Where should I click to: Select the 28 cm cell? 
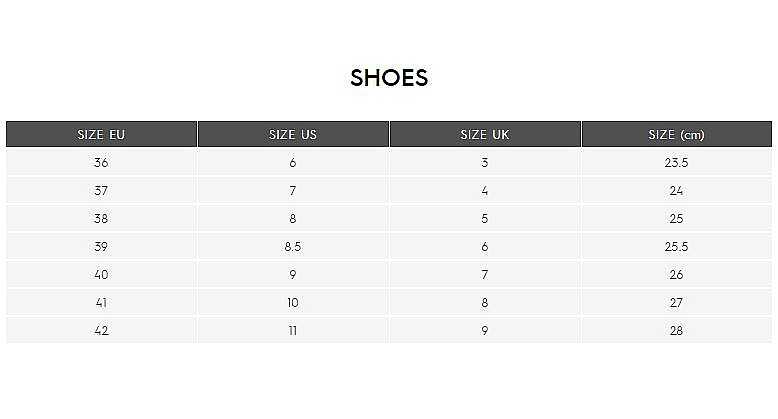[x=677, y=330]
